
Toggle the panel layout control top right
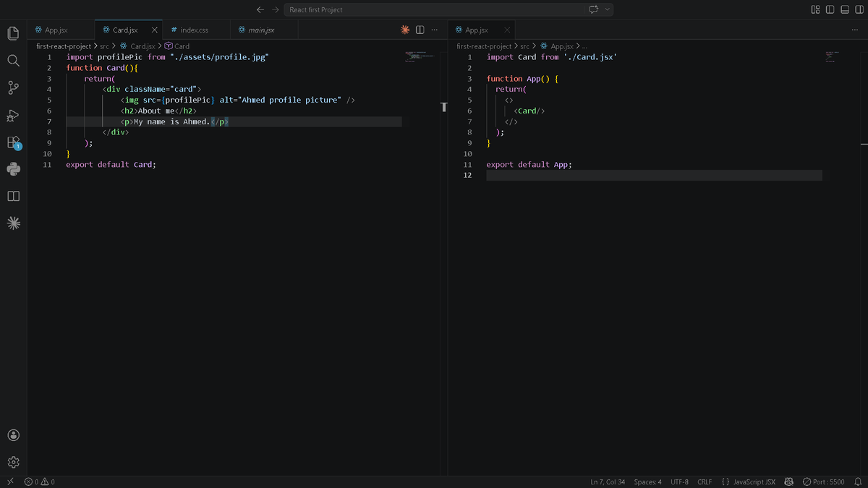(843, 9)
